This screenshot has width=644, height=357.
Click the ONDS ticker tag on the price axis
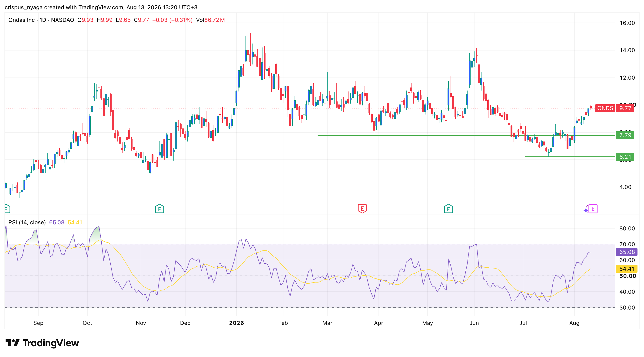[x=605, y=108]
